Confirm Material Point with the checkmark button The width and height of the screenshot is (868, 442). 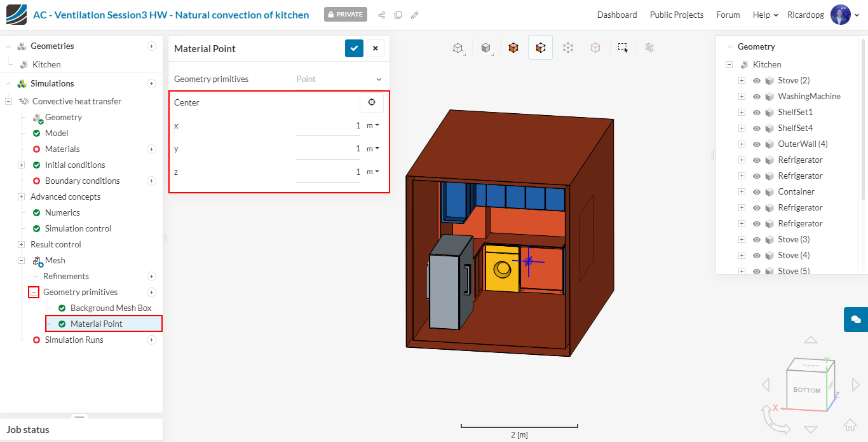click(x=354, y=48)
